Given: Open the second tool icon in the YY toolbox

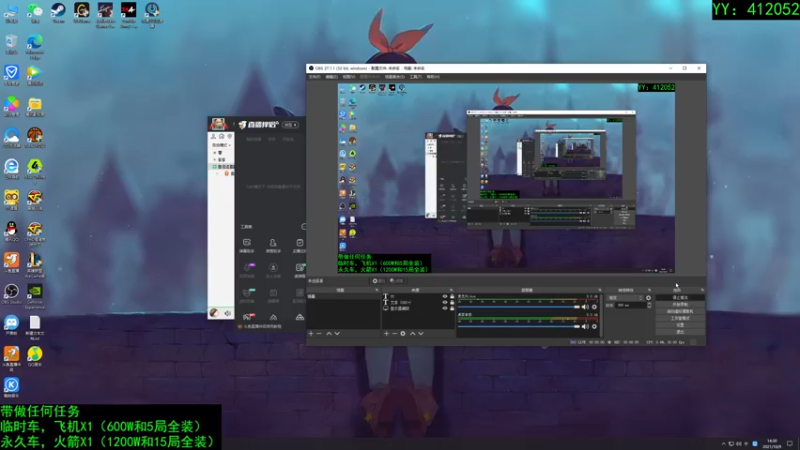Looking at the screenshot, I should [x=273, y=245].
